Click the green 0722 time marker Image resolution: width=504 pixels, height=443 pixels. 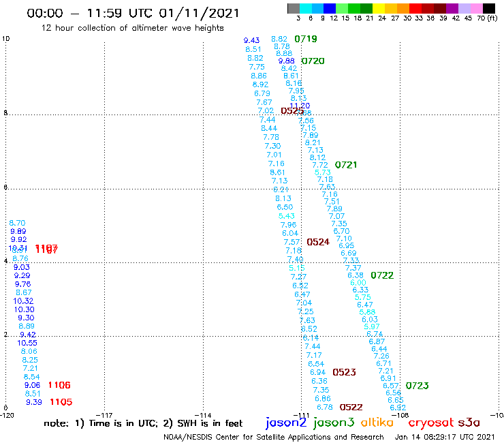click(382, 275)
